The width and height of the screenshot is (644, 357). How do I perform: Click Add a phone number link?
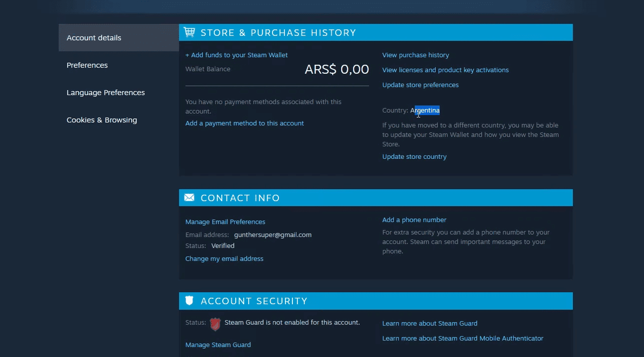(x=414, y=220)
